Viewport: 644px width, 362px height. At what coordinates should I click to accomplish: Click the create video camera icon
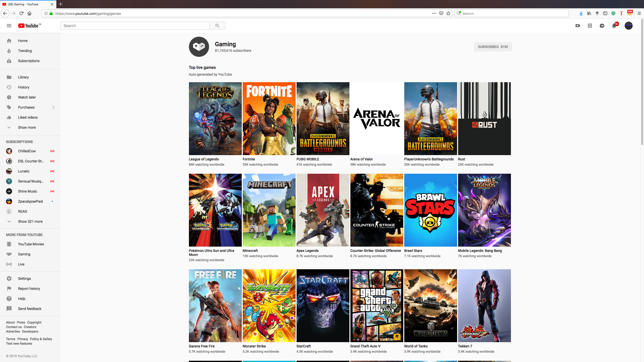578,26
